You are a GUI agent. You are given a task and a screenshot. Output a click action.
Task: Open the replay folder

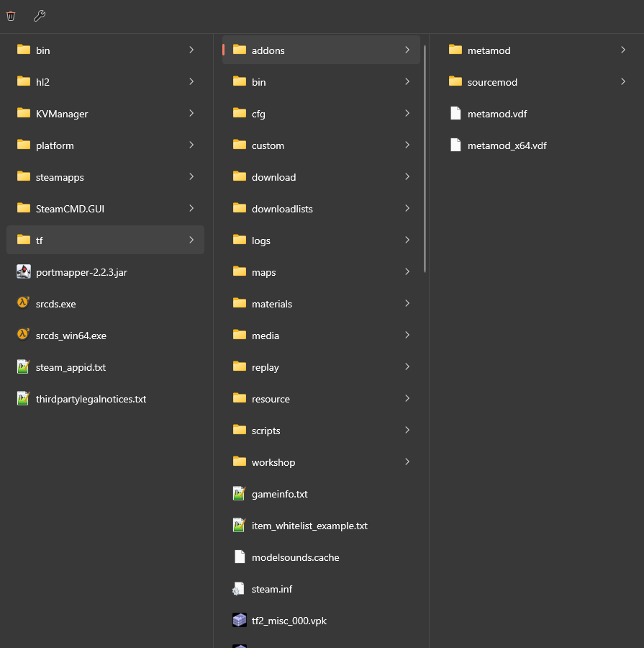coord(321,366)
